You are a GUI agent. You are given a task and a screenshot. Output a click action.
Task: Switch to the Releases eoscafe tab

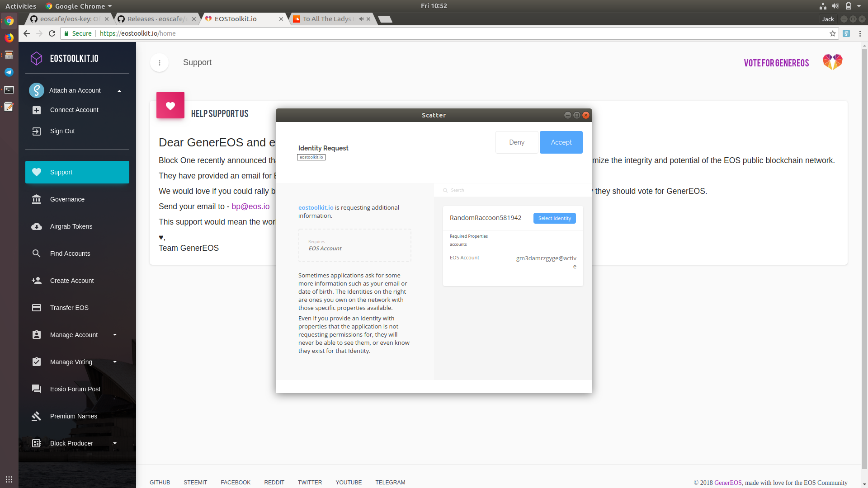156,19
